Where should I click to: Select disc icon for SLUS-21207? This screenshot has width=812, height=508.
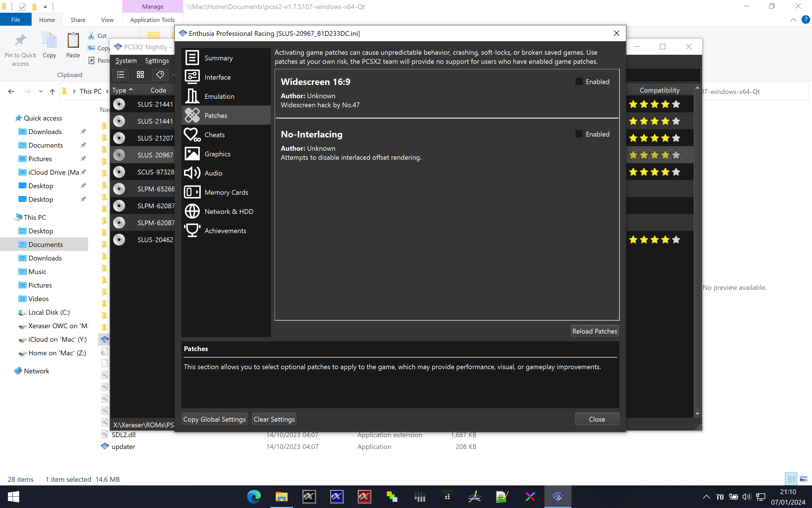click(x=119, y=138)
